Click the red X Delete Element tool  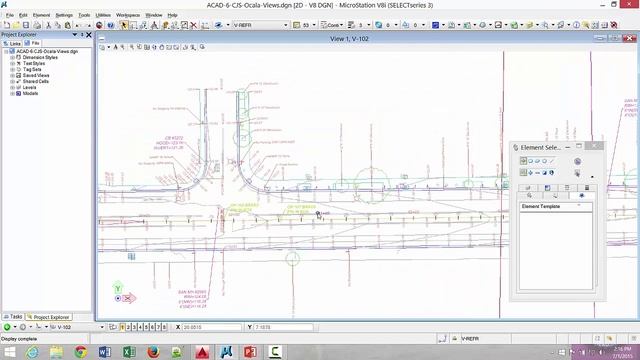pos(194,25)
